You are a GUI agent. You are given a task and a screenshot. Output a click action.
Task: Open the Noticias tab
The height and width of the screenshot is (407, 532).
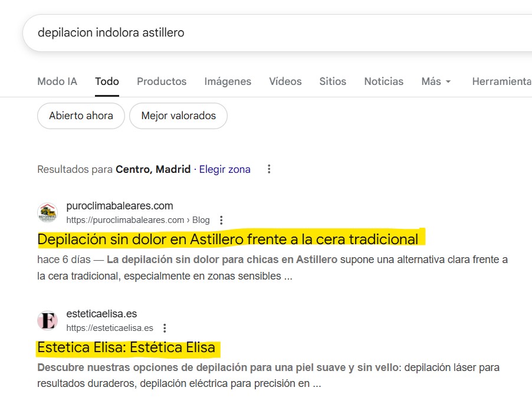tap(384, 81)
